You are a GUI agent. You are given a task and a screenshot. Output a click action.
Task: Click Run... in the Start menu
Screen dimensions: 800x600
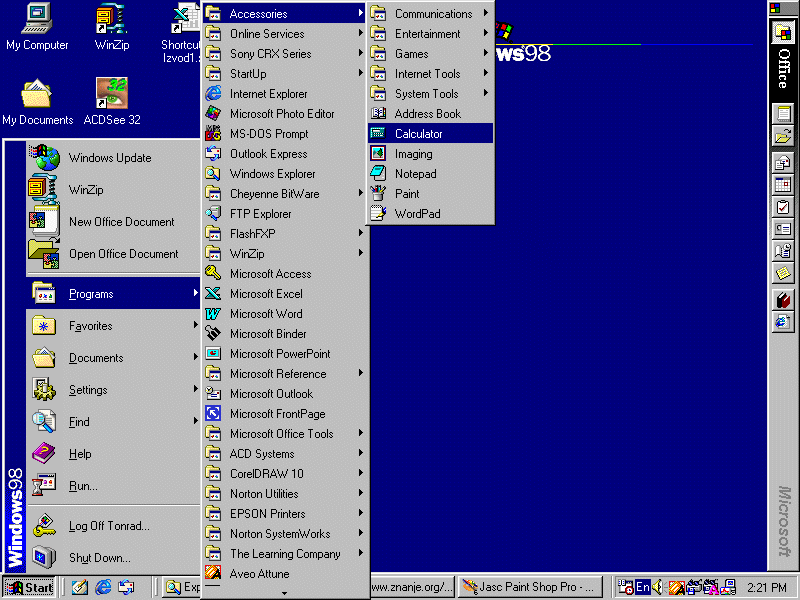click(x=113, y=486)
